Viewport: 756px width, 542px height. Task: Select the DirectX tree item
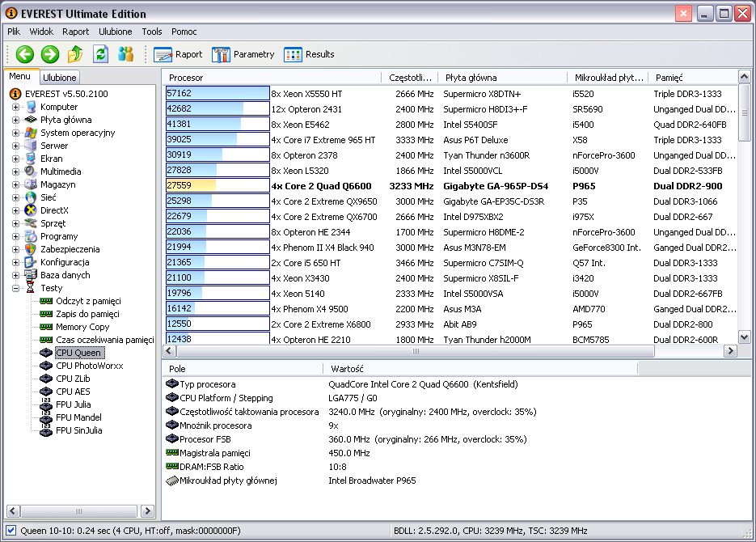pyautogui.click(x=53, y=210)
